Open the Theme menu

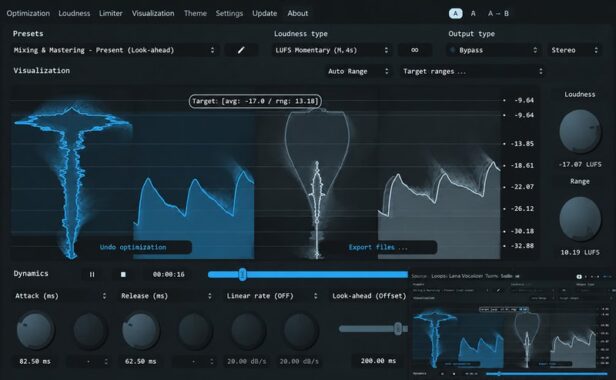pos(195,13)
